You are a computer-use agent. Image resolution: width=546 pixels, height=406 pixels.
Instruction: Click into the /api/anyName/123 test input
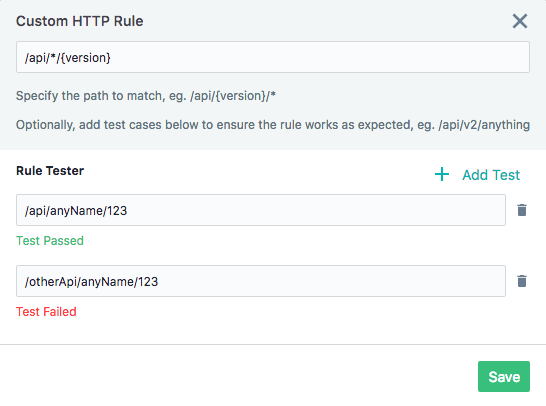point(261,210)
